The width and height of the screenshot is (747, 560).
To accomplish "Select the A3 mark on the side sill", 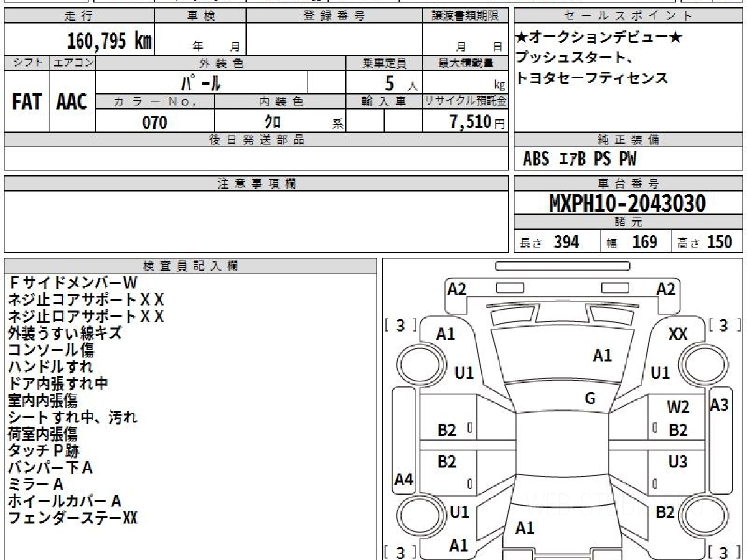I will coord(719,405).
